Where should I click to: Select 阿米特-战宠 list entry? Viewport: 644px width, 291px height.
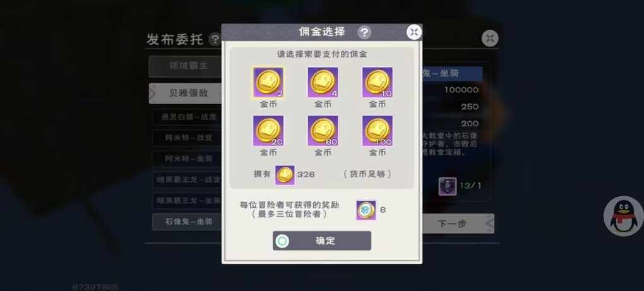[x=187, y=138]
